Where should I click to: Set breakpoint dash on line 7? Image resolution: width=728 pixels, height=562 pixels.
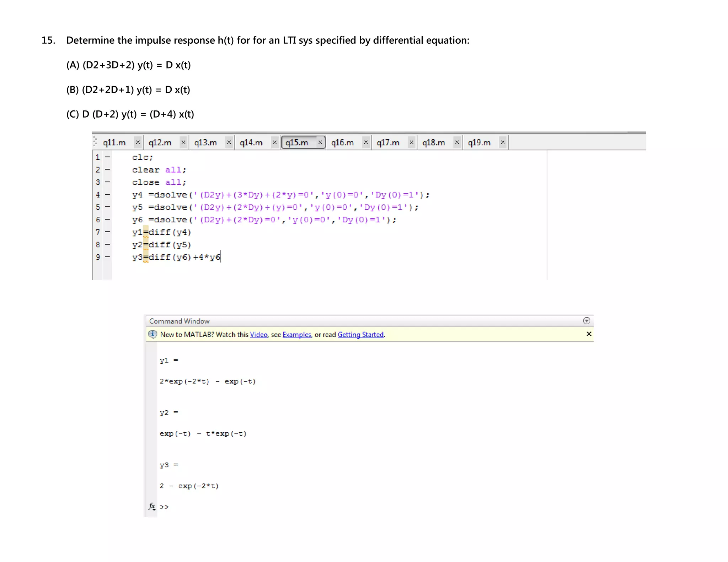coord(107,232)
